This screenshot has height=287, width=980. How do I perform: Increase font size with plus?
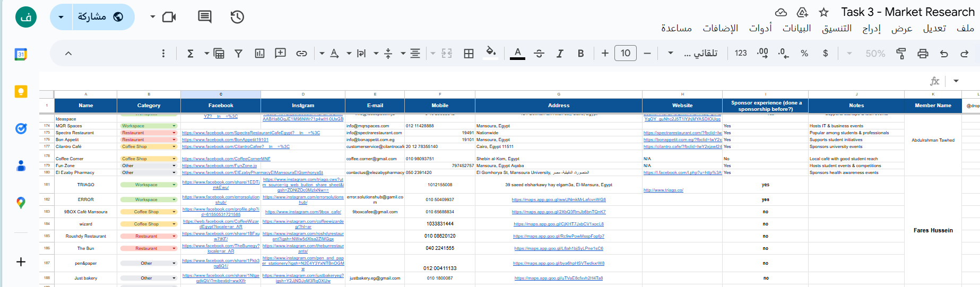point(605,53)
